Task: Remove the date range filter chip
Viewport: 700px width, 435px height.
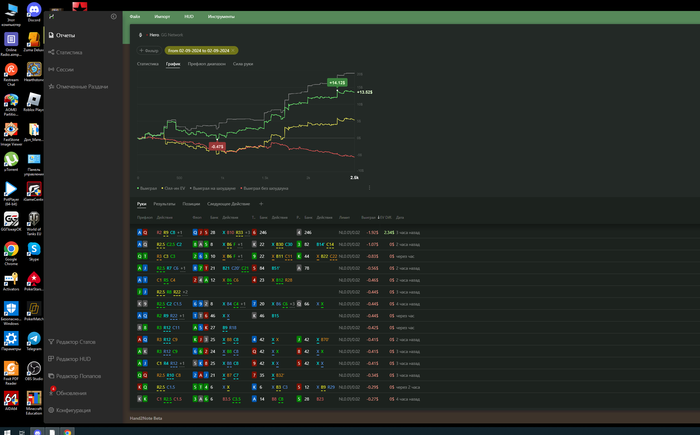Action: tap(233, 50)
